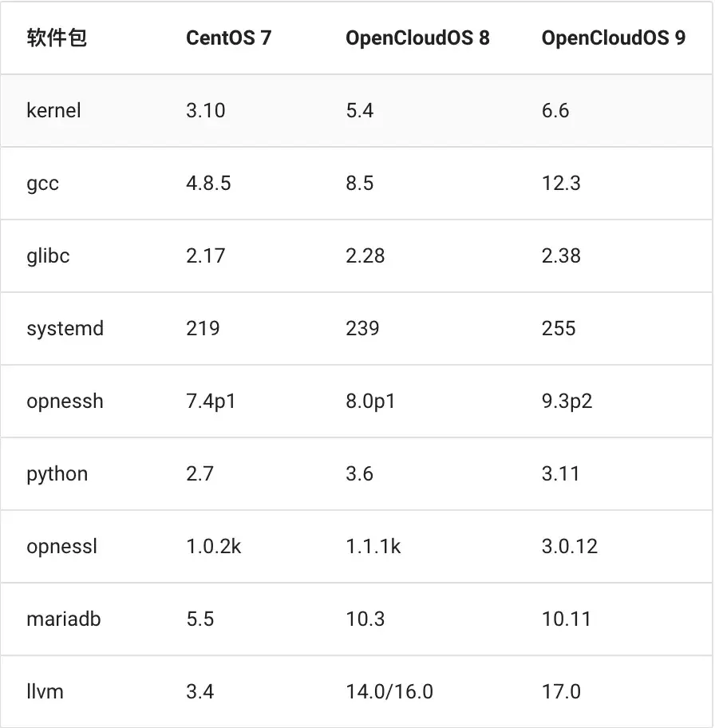Click the kernel row label
This screenshot has width=715, height=728.
point(53,110)
